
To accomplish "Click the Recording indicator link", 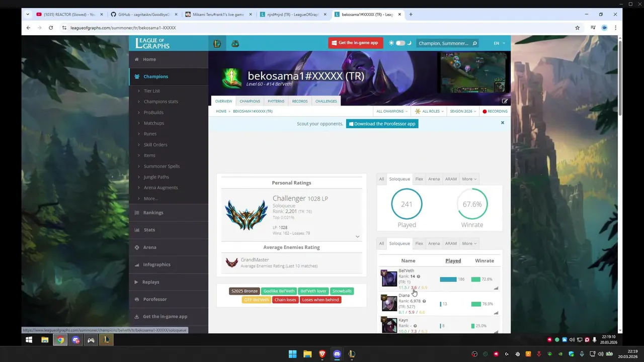I will click(495, 111).
